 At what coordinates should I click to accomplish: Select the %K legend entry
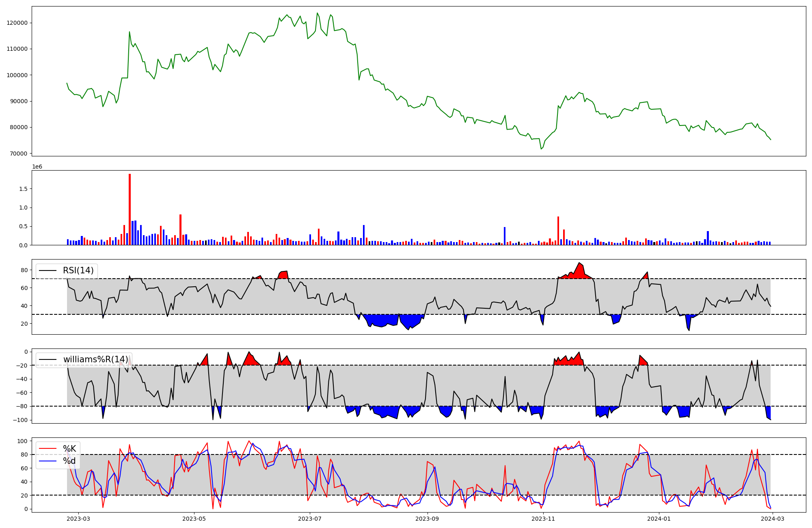point(69,449)
